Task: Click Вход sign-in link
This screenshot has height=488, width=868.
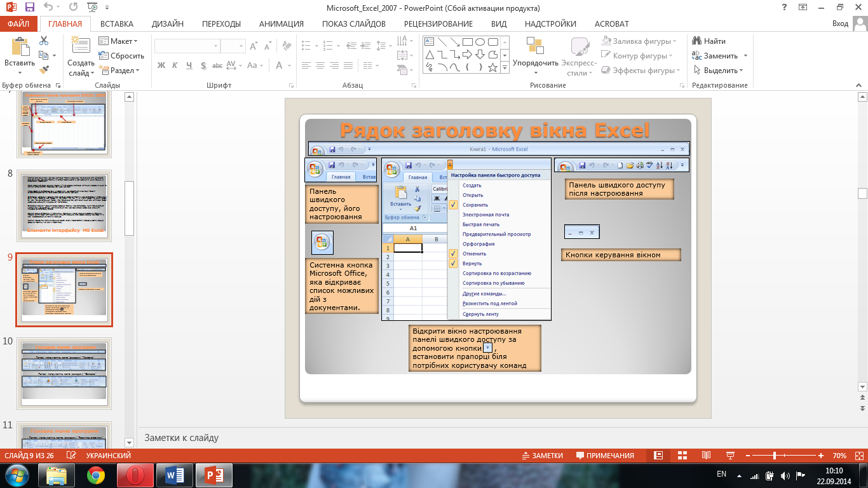Action: tap(840, 24)
